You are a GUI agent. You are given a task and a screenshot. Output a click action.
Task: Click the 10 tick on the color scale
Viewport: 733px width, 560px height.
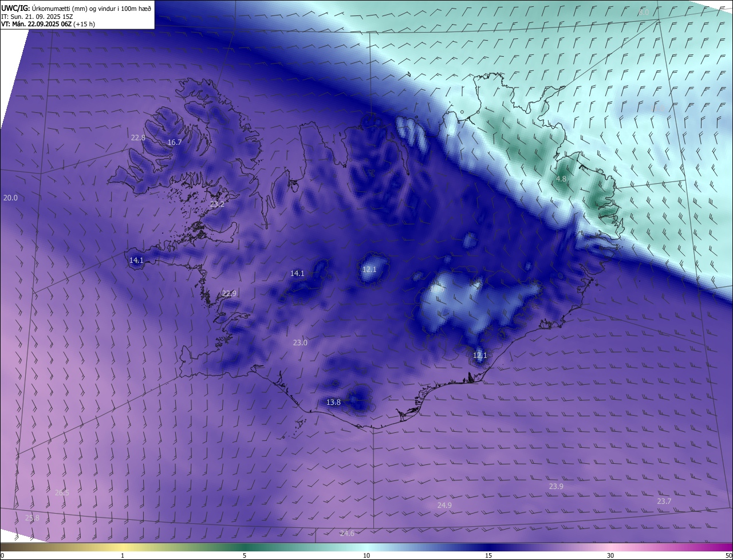366,555
